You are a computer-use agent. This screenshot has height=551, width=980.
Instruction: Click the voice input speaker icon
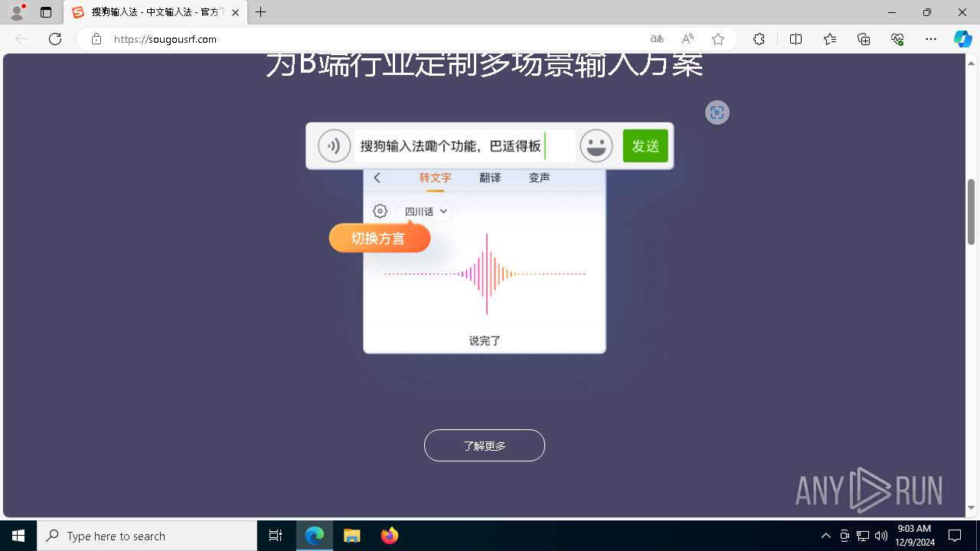coord(335,145)
